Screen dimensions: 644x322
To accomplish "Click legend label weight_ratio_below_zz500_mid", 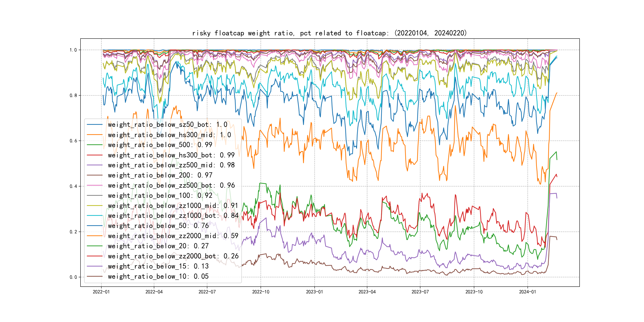I will click(x=171, y=165).
